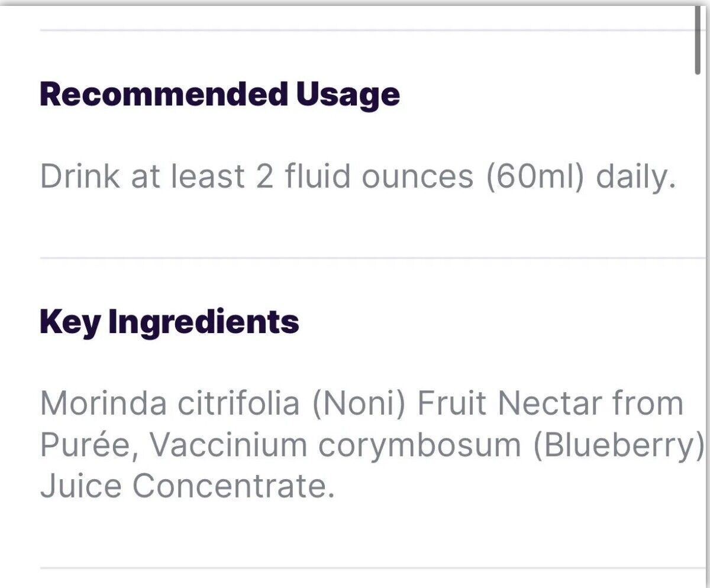The image size is (710, 588).
Task: Click the divider line below Juice Concentrate
Action: coord(373,568)
